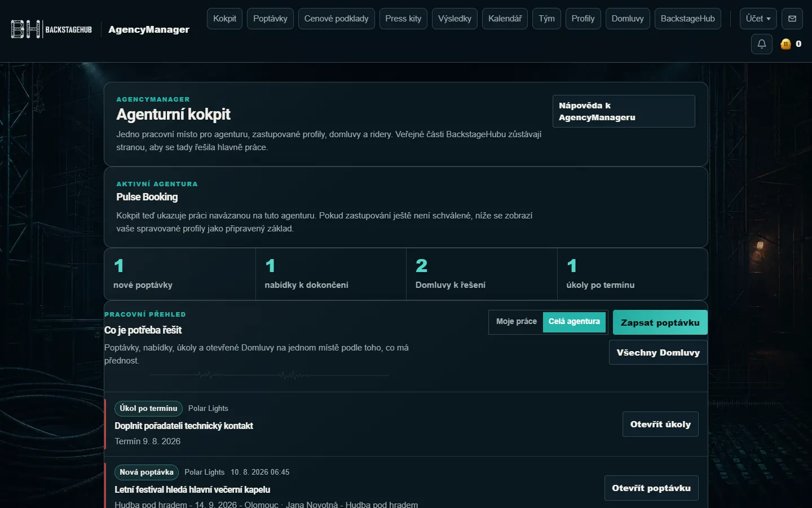Open Cenové podklady section
Screen dimensions: 812x508
337,19
